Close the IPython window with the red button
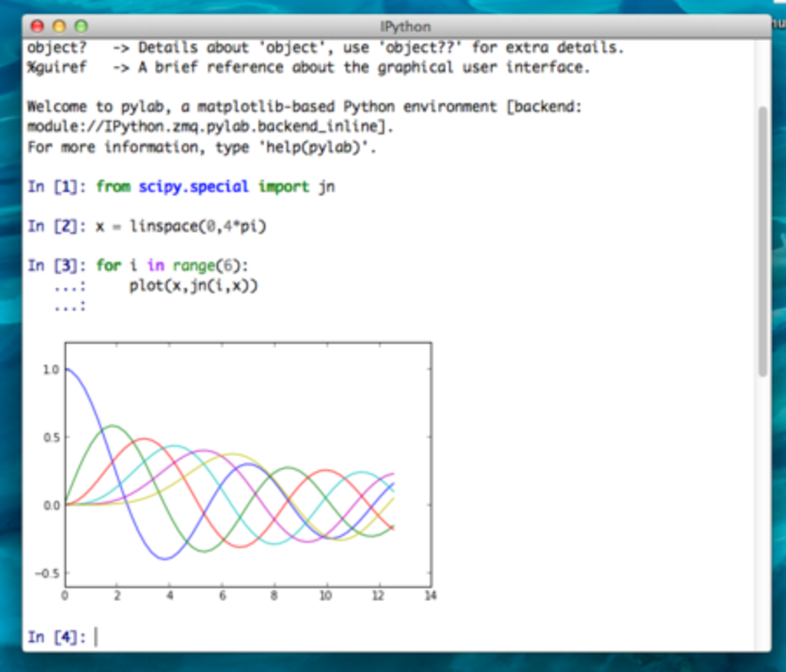The image size is (786, 672). [37, 26]
